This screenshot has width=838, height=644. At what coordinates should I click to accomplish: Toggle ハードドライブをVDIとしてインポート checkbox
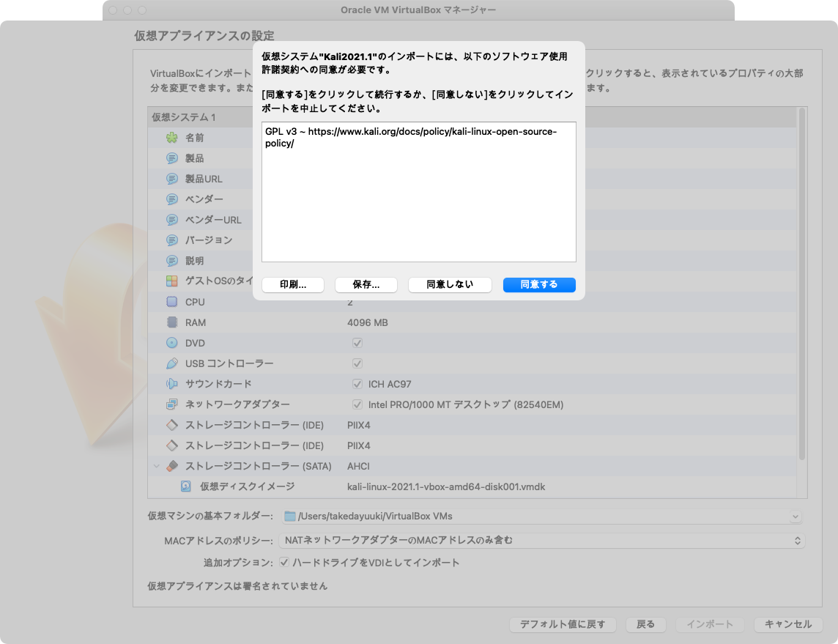(284, 562)
